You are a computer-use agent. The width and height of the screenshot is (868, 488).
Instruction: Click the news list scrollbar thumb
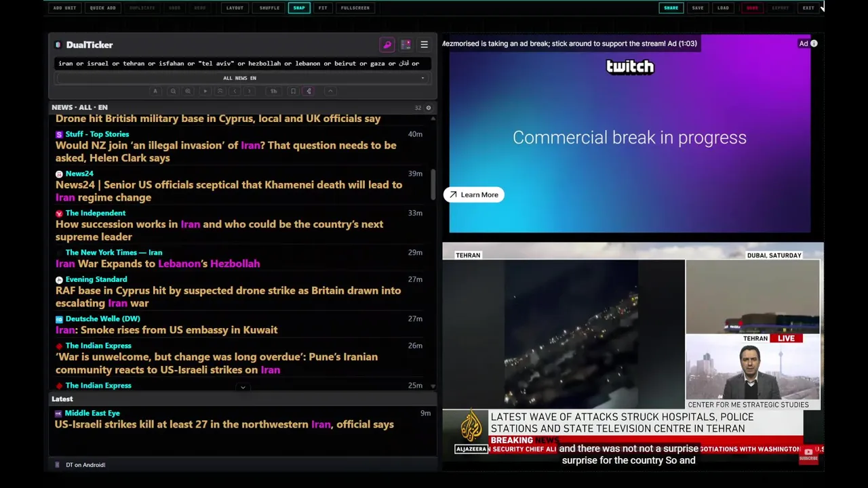click(433, 184)
